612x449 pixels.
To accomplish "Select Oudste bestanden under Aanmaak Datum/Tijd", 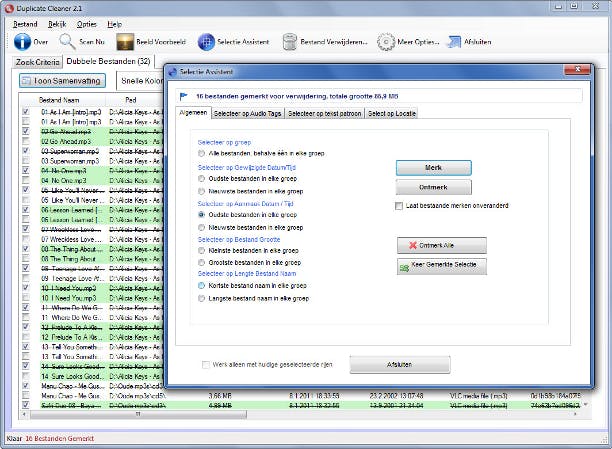I will 201,215.
